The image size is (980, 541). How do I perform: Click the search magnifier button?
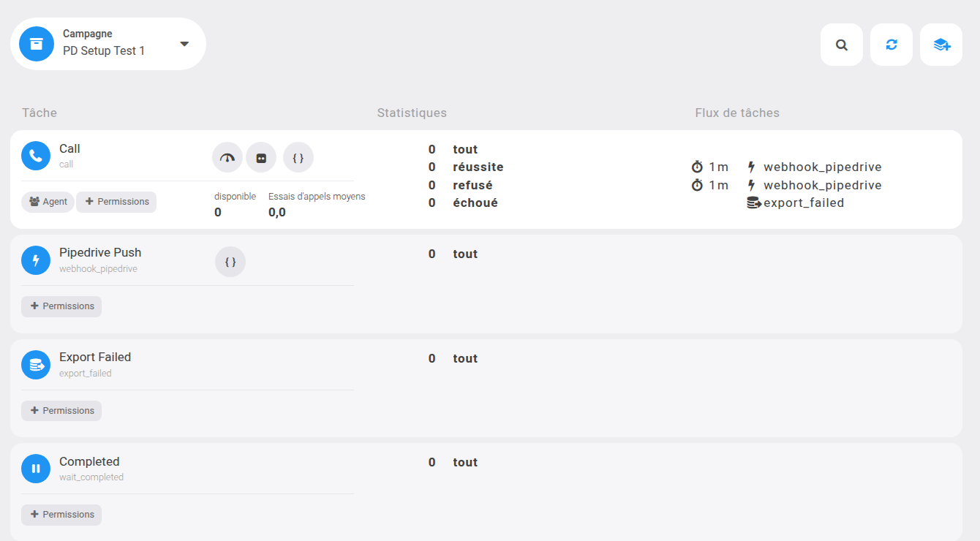point(842,45)
